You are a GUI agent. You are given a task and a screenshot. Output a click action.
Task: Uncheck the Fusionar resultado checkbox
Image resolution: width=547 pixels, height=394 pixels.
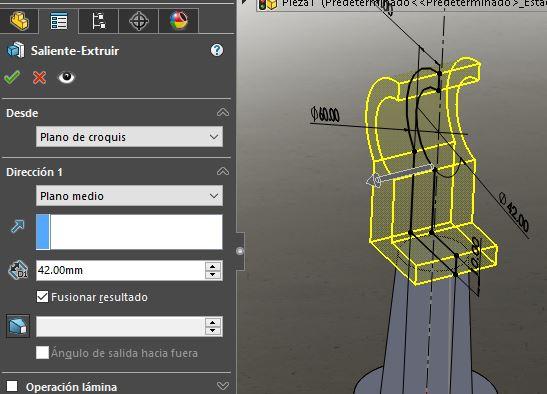43,297
